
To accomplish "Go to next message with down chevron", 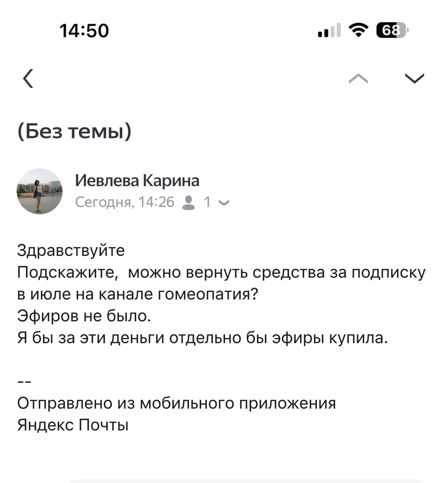I will click(414, 78).
